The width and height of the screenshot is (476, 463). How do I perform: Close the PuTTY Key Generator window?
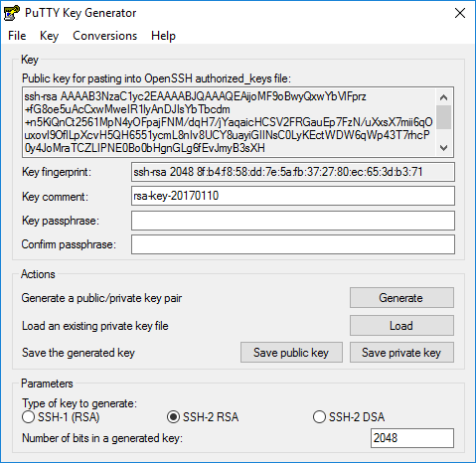click(x=460, y=13)
